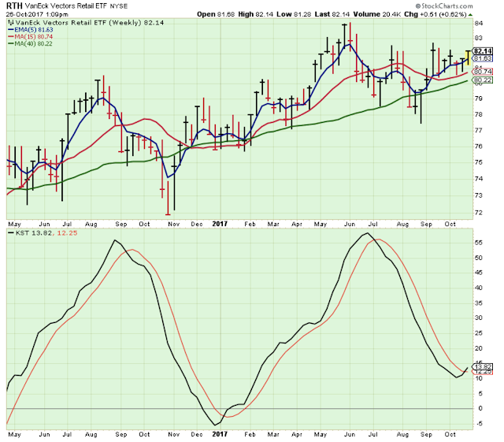The image size is (504, 442).
Task: Click the 81.63 EMA axis tag
Action: pos(483,58)
